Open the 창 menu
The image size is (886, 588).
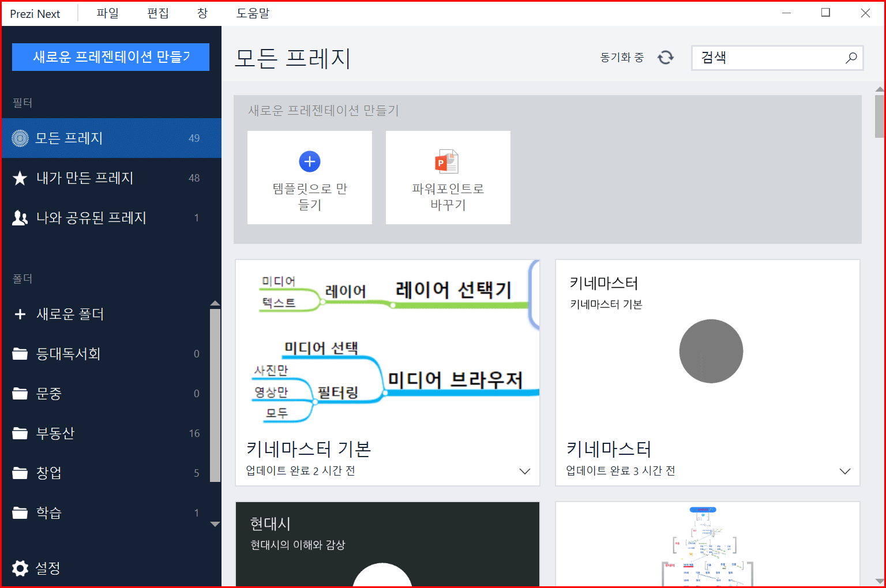tap(202, 13)
